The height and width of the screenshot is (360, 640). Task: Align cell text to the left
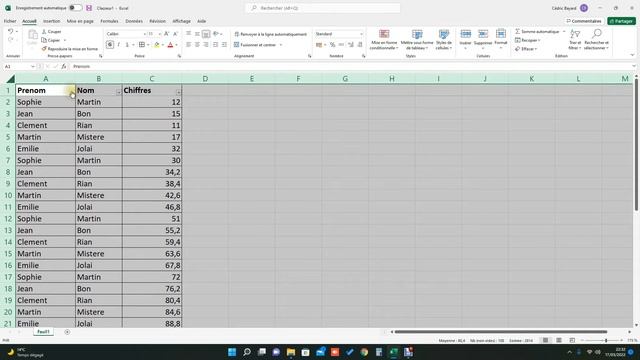tap(189, 44)
